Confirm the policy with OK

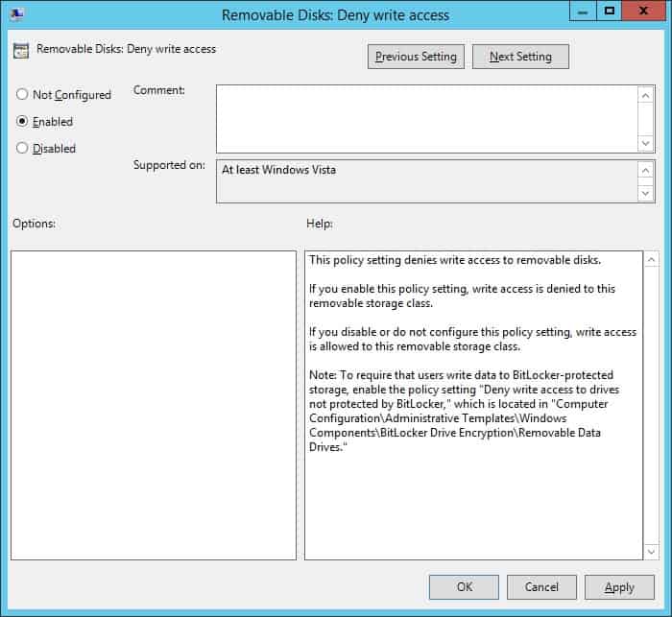pyautogui.click(x=464, y=587)
